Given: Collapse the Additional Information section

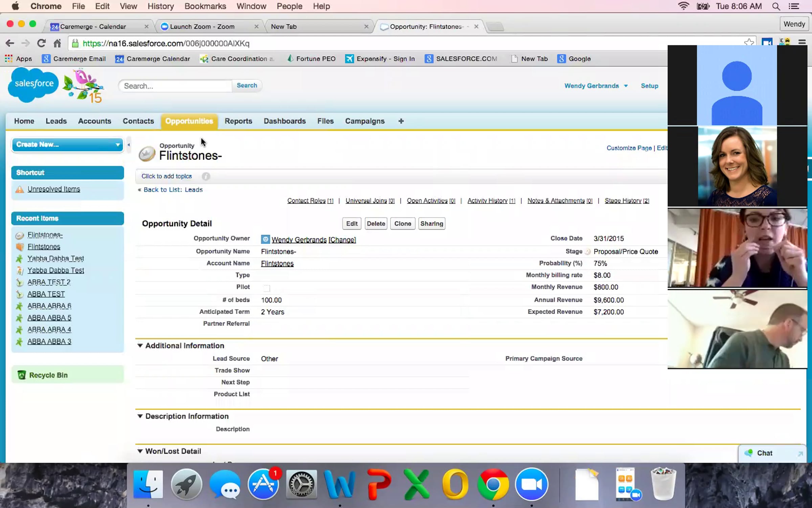Looking at the screenshot, I should (x=140, y=346).
